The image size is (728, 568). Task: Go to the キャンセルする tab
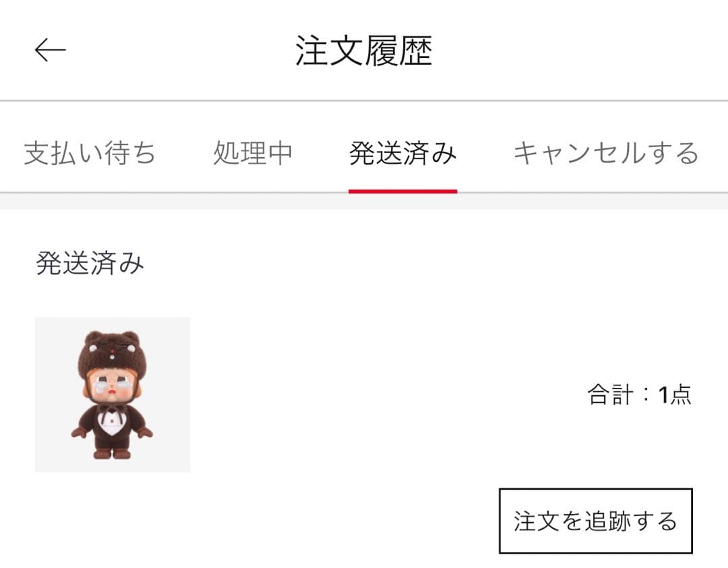click(606, 153)
